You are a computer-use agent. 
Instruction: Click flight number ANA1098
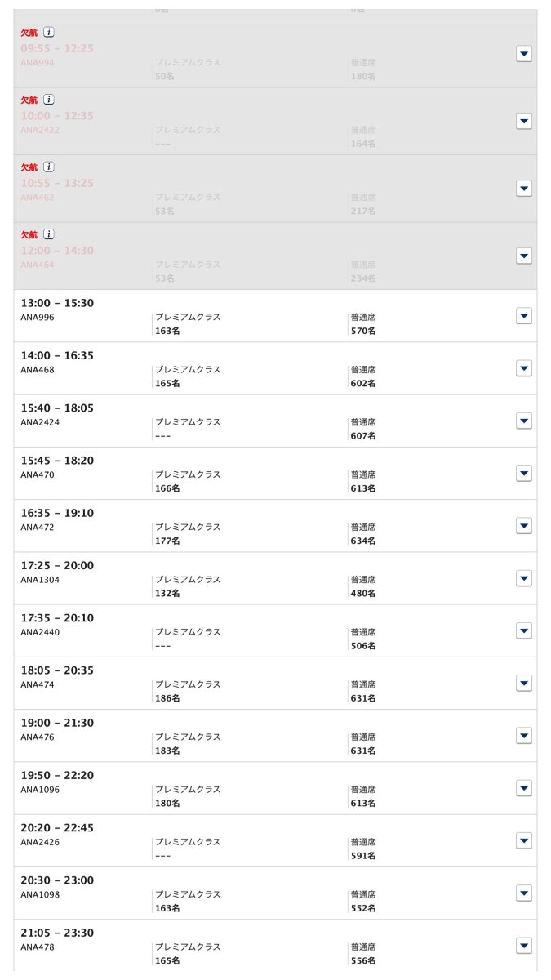[40, 894]
